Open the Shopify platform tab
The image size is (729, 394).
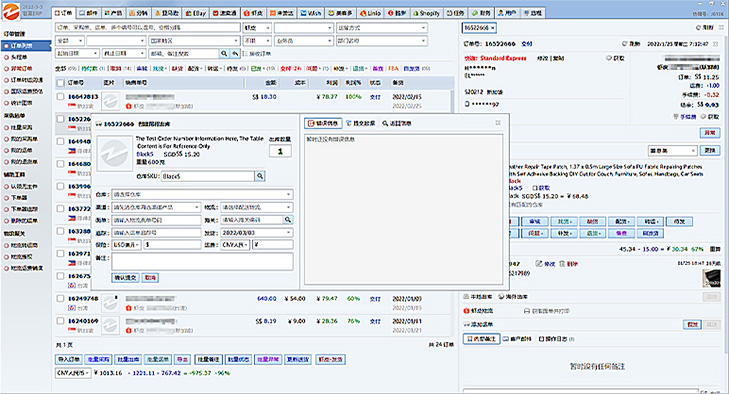click(x=426, y=13)
